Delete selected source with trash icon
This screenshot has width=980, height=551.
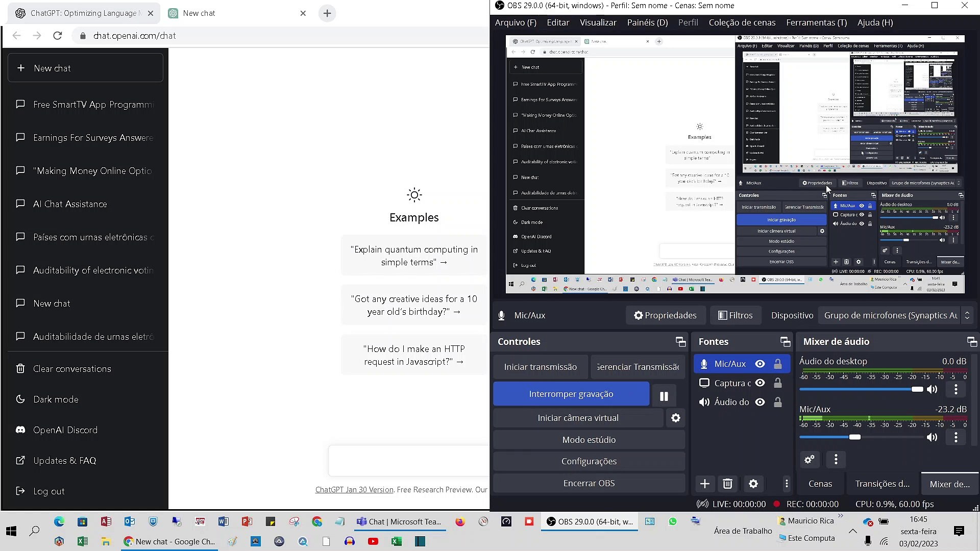click(728, 484)
